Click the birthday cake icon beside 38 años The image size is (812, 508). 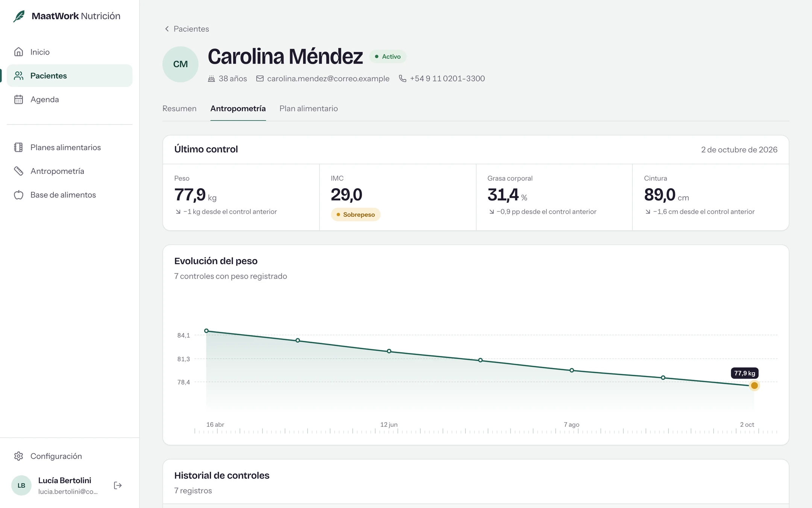[212, 79]
